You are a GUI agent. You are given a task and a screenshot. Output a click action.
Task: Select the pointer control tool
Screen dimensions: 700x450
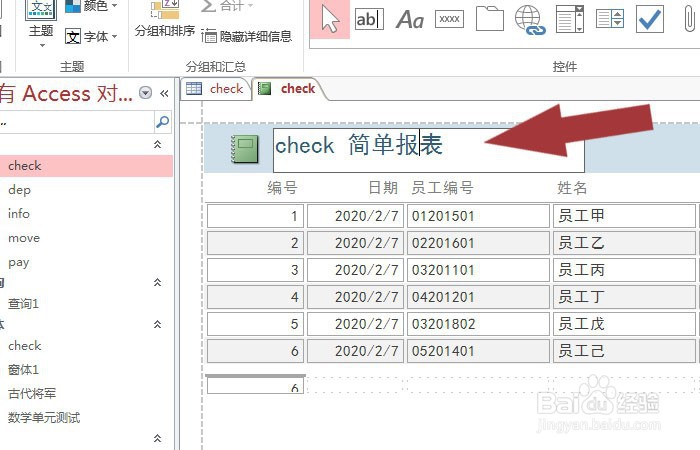coord(330,19)
